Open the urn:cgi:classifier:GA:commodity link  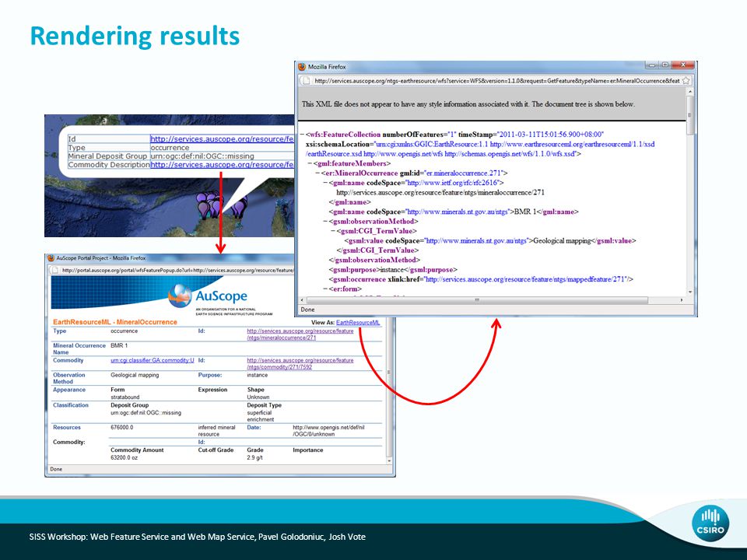click(152, 360)
